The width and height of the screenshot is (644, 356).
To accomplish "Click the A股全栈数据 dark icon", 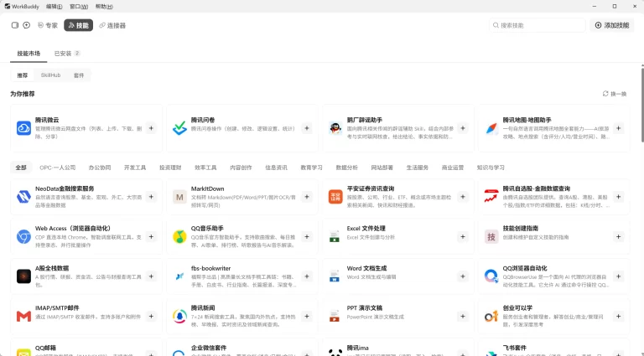I will point(23,276).
